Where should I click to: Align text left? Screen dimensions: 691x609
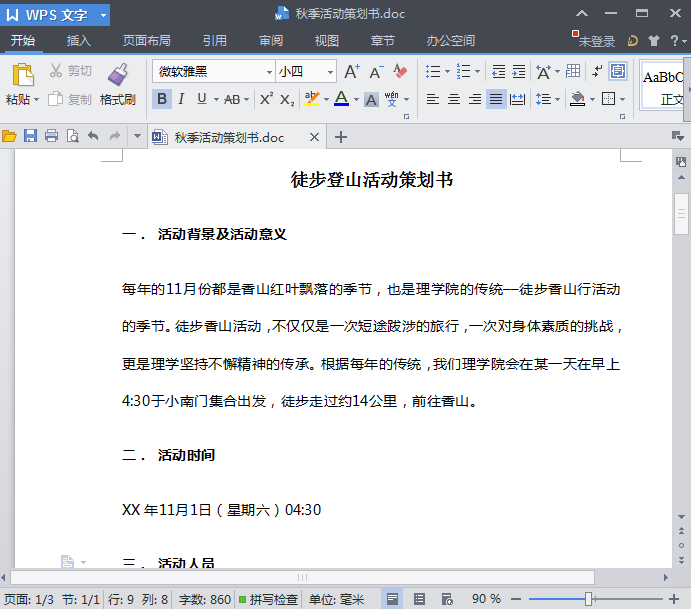433,99
